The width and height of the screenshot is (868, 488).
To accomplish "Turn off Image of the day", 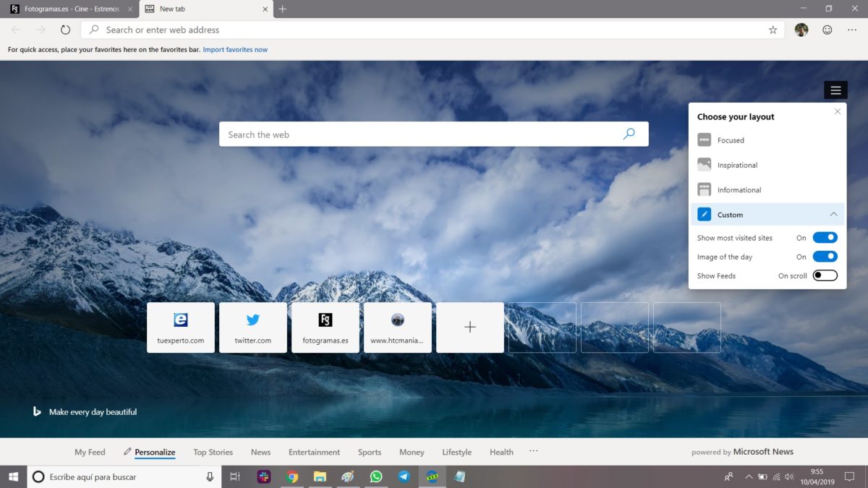I will click(824, 256).
